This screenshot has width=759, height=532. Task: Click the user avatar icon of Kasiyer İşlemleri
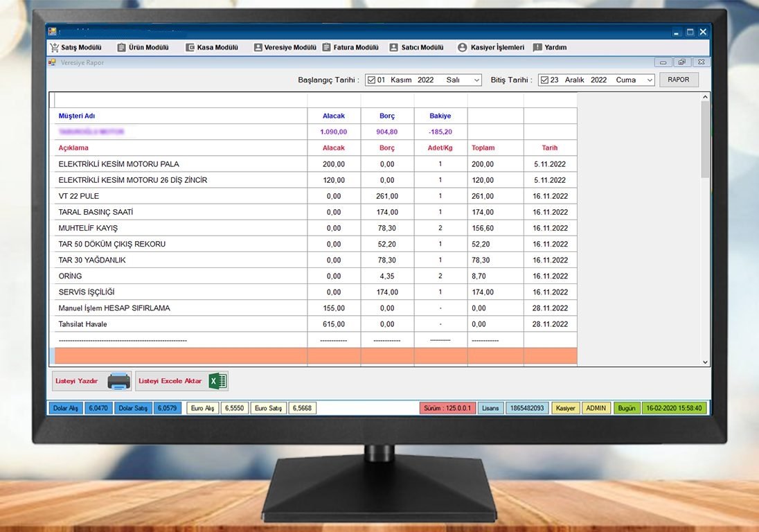[x=463, y=47]
